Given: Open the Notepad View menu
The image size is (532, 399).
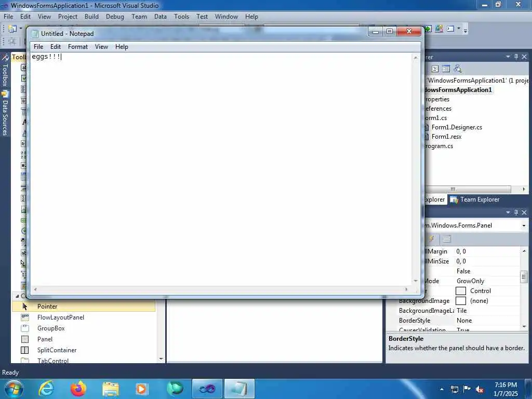Looking at the screenshot, I should pos(101,47).
